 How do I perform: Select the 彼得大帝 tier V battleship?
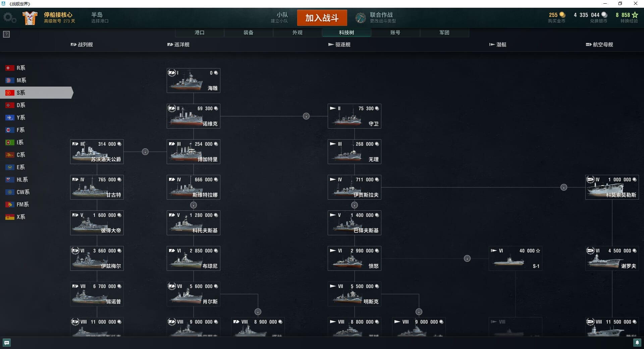click(x=97, y=223)
